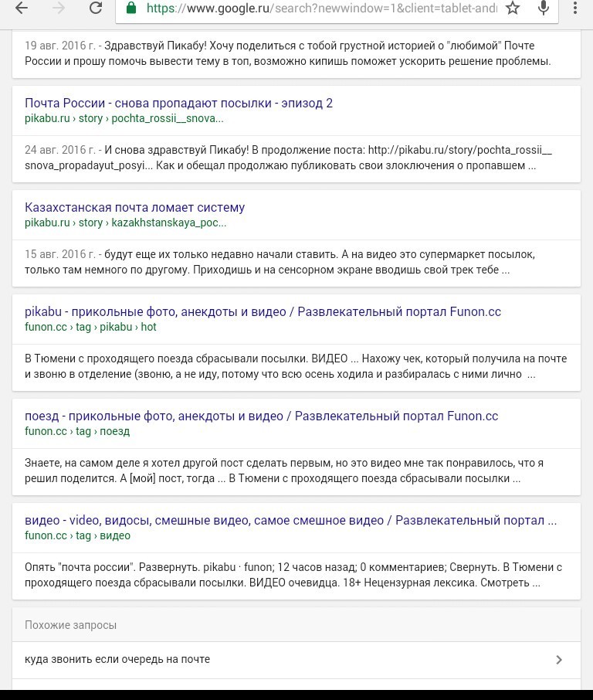Bookmark the page with the star icon

click(513, 8)
